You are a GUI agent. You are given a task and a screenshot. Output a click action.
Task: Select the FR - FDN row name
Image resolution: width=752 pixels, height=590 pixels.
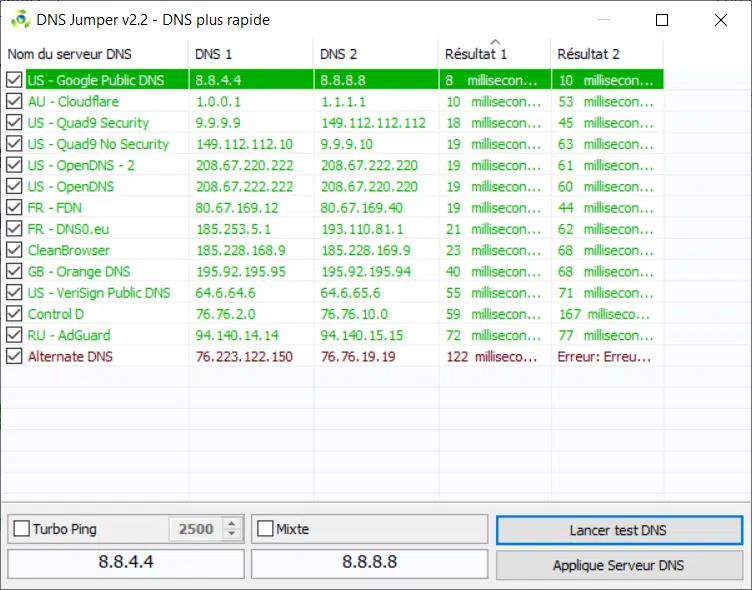55,207
